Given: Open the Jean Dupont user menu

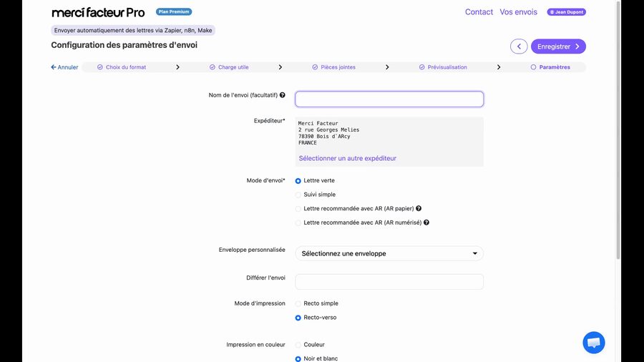Looking at the screenshot, I should pyautogui.click(x=567, y=12).
